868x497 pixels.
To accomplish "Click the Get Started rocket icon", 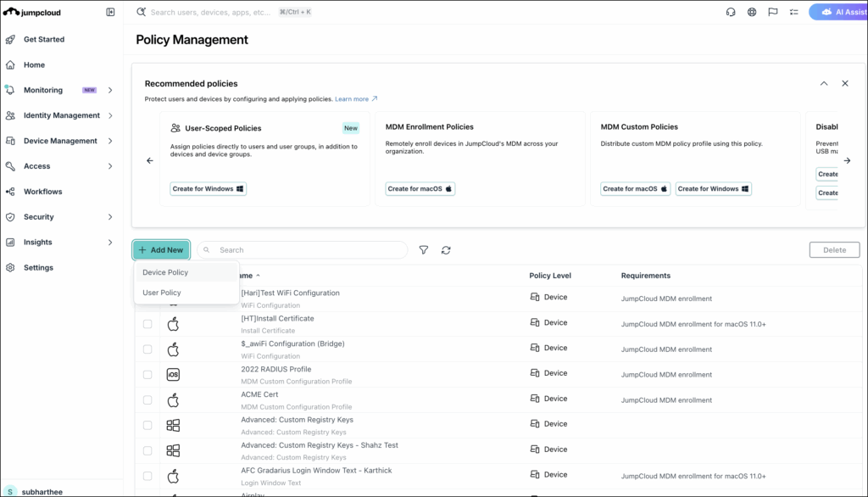I will [10, 39].
